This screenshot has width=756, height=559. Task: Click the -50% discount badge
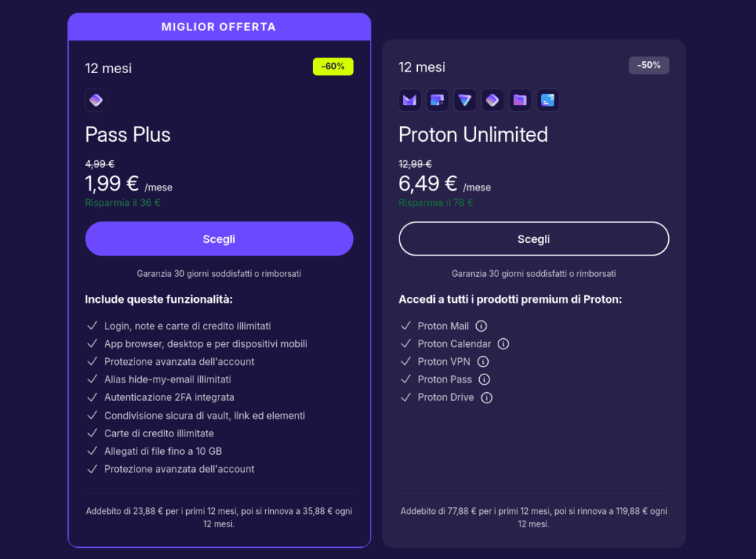[649, 65]
